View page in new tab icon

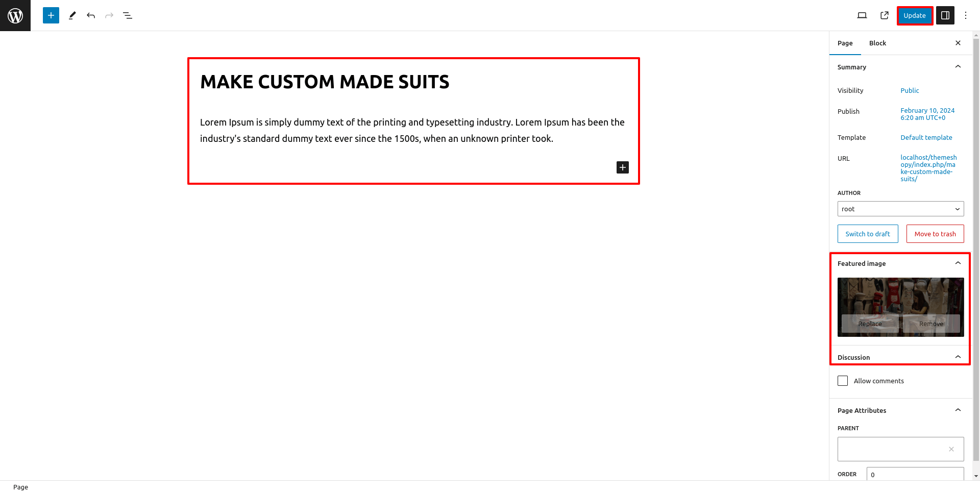(885, 15)
